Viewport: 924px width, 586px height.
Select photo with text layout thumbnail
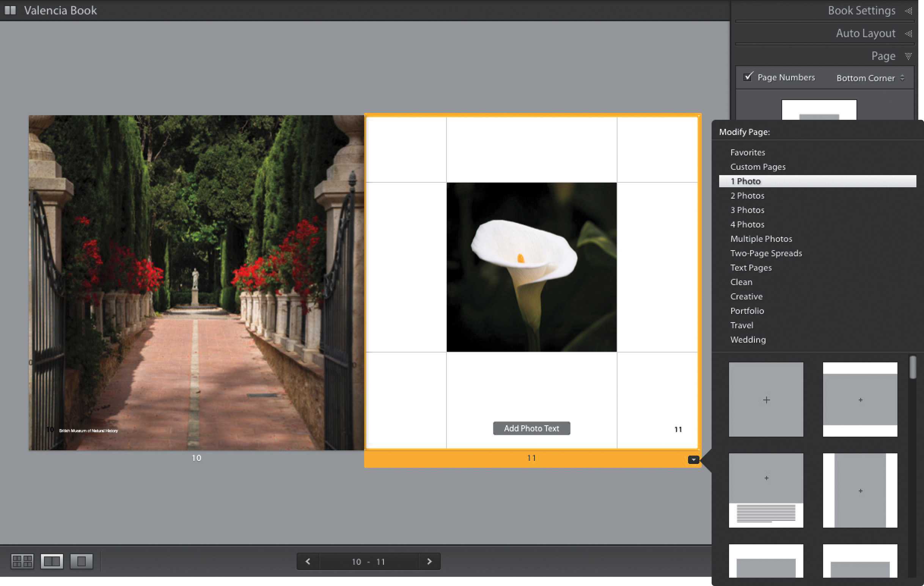[x=766, y=490]
